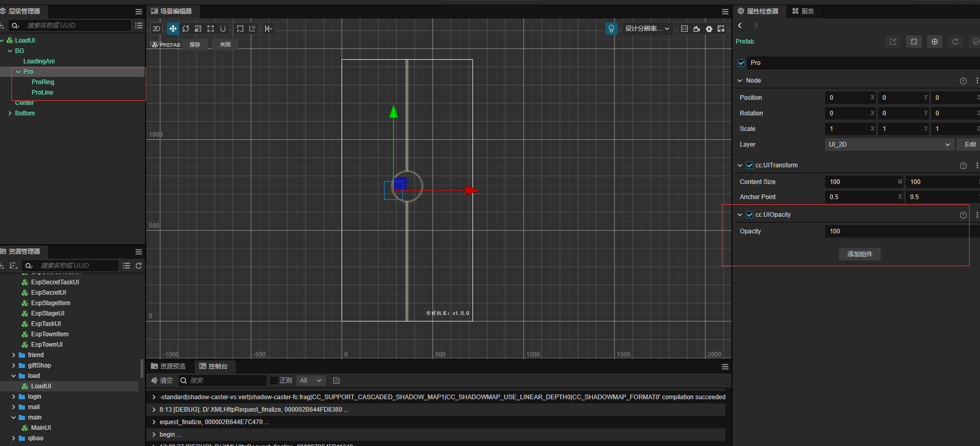The image size is (980, 446).
Task: Select the ProRing node
Action: [x=43, y=82]
